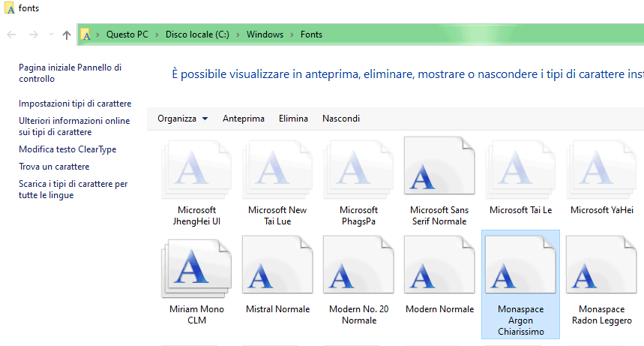Click the Fonts folder icon in address bar

(x=85, y=35)
